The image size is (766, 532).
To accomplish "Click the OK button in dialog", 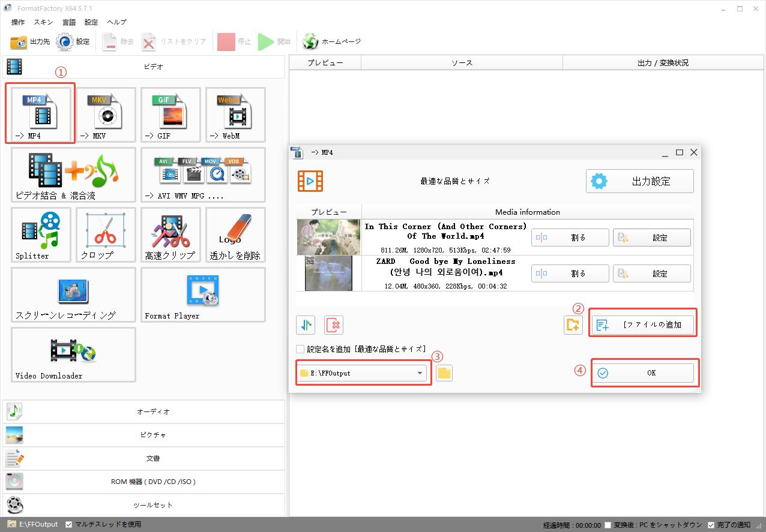I will (643, 373).
